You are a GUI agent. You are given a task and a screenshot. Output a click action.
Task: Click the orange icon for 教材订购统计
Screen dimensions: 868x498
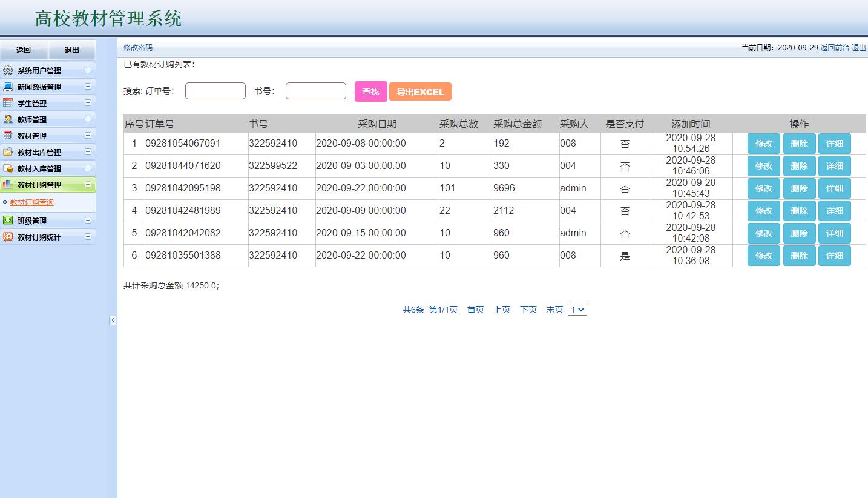pos(8,237)
